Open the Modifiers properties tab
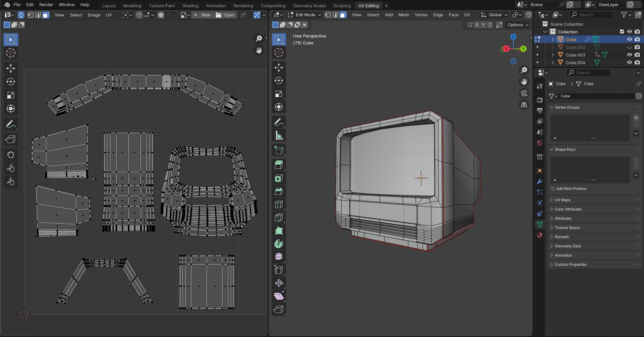Screen dimensions: 644x337 click(540, 181)
